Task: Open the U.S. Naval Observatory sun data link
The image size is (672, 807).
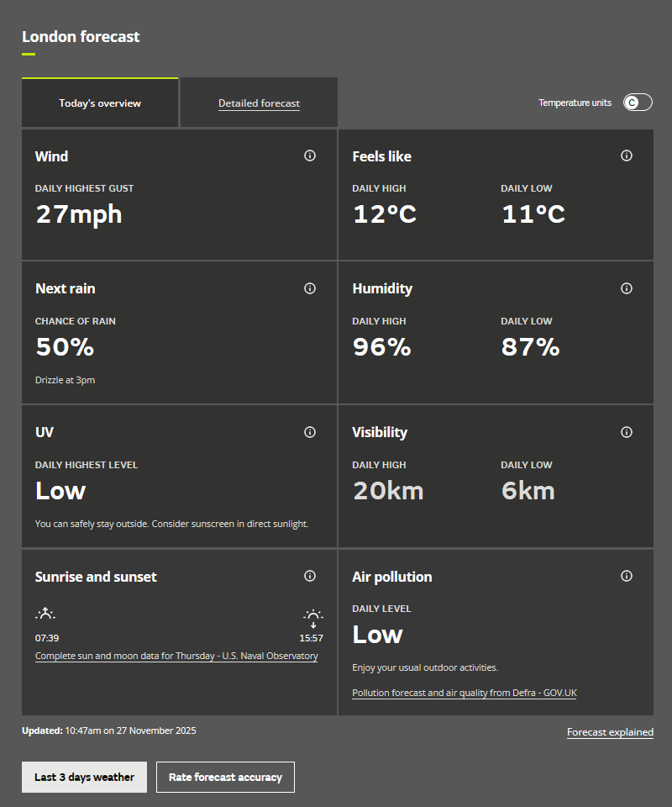Action: pos(176,656)
